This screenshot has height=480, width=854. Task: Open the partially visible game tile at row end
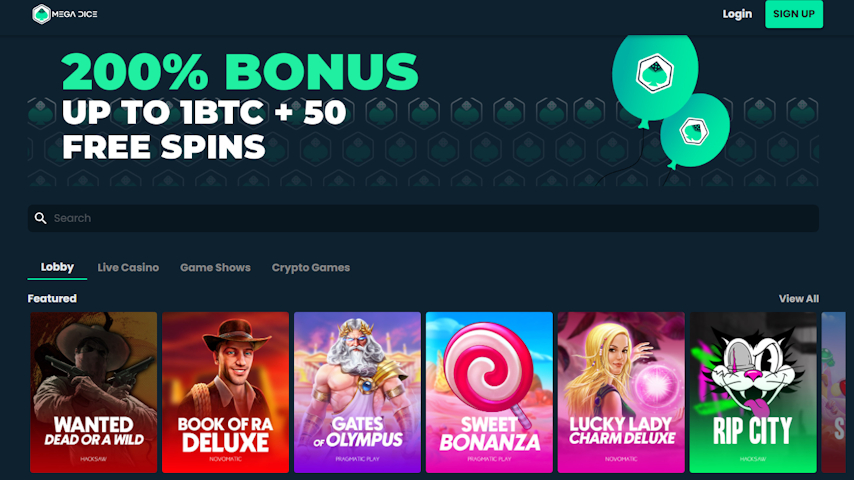click(x=833, y=392)
